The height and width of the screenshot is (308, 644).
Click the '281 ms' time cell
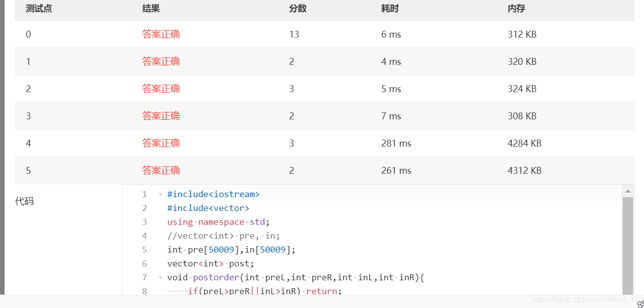click(396, 143)
